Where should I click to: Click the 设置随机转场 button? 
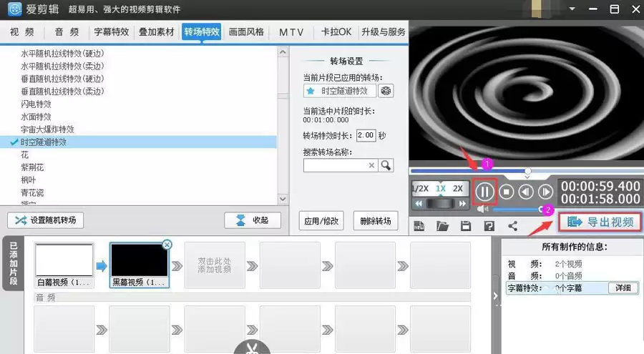coord(45,220)
